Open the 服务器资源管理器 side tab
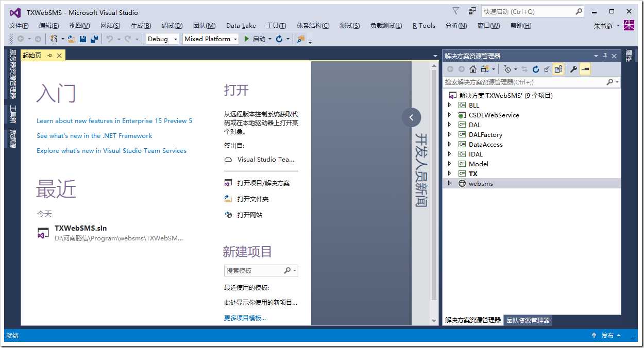The height and width of the screenshot is (348, 644). tap(13, 74)
